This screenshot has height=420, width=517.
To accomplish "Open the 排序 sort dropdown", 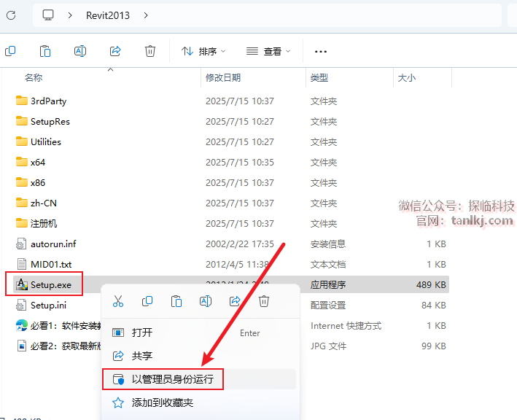I will click(203, 51).
